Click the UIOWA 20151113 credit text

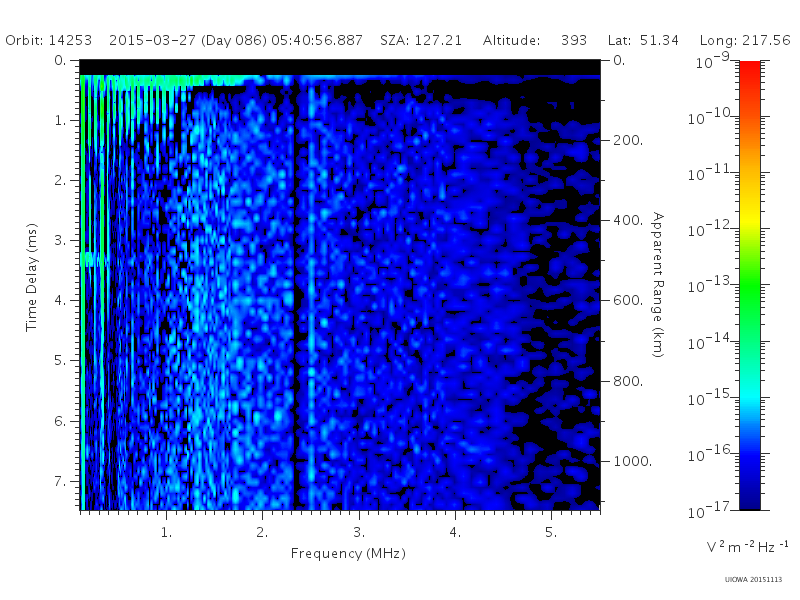pyautogui.click(x=753, y=579)
